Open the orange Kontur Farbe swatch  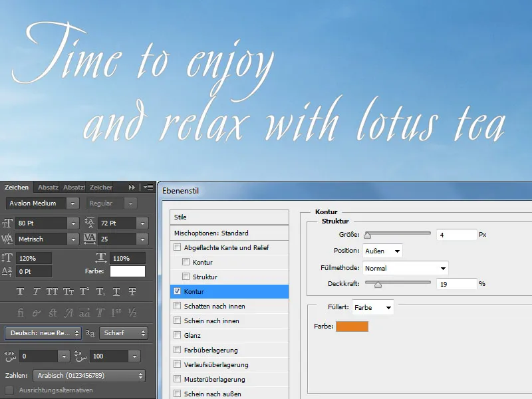[x=352, y=327]
